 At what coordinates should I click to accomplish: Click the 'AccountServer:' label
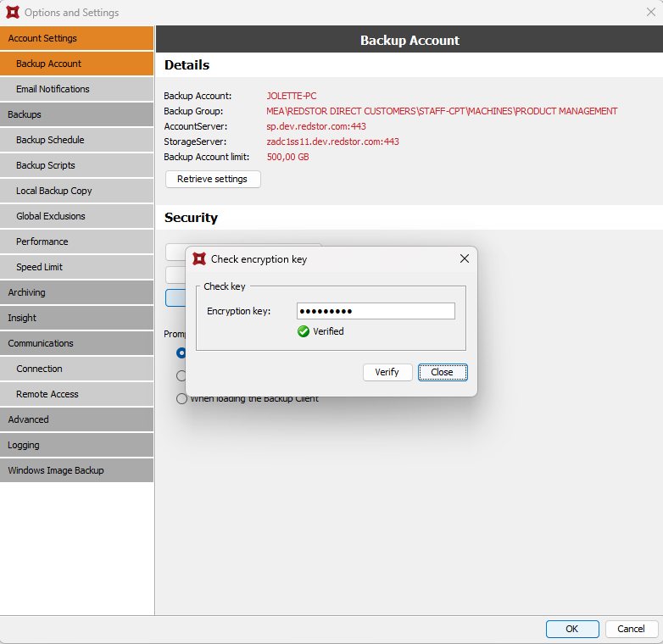pyautogui.click(x=195, y=126)
